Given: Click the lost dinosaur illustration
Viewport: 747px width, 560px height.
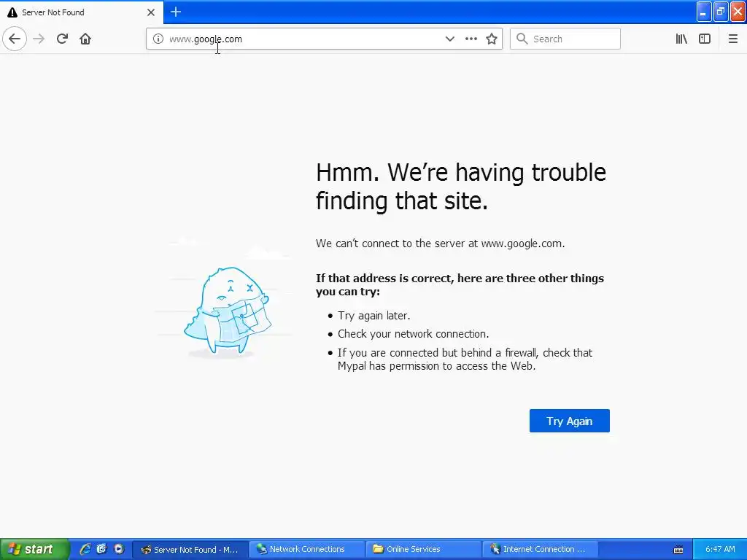Looking at the screenshot, I should tap(228, 312).
